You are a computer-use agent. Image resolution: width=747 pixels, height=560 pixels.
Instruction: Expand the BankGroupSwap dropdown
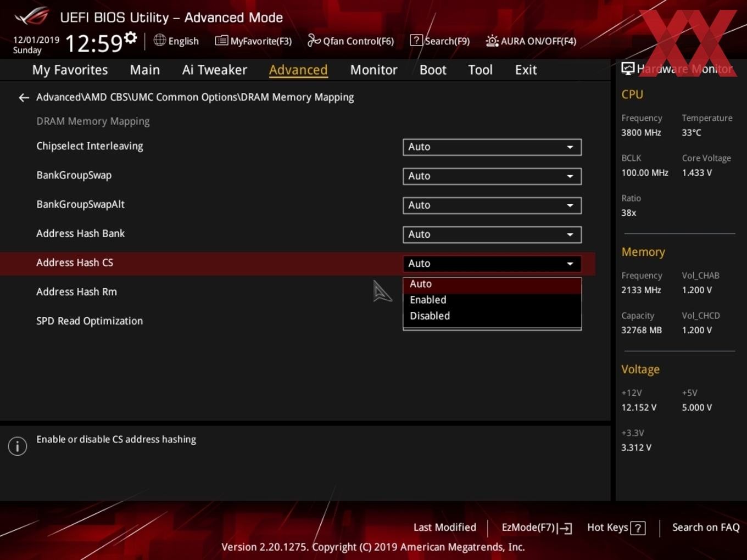click(492, 176)
